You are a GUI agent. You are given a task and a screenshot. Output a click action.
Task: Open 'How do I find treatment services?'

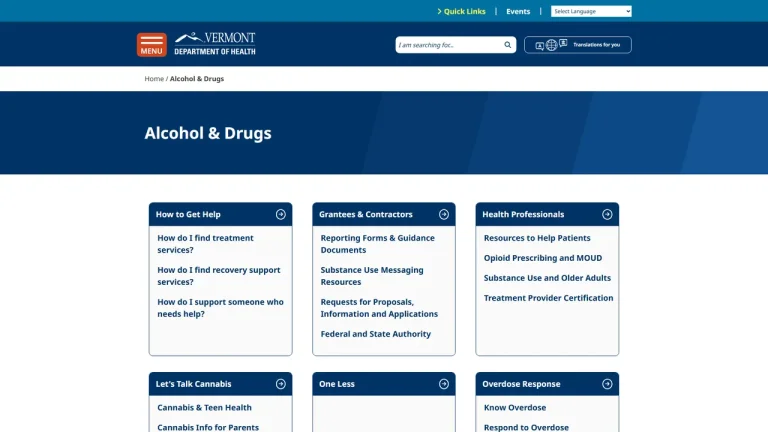[x=205, y=244]
